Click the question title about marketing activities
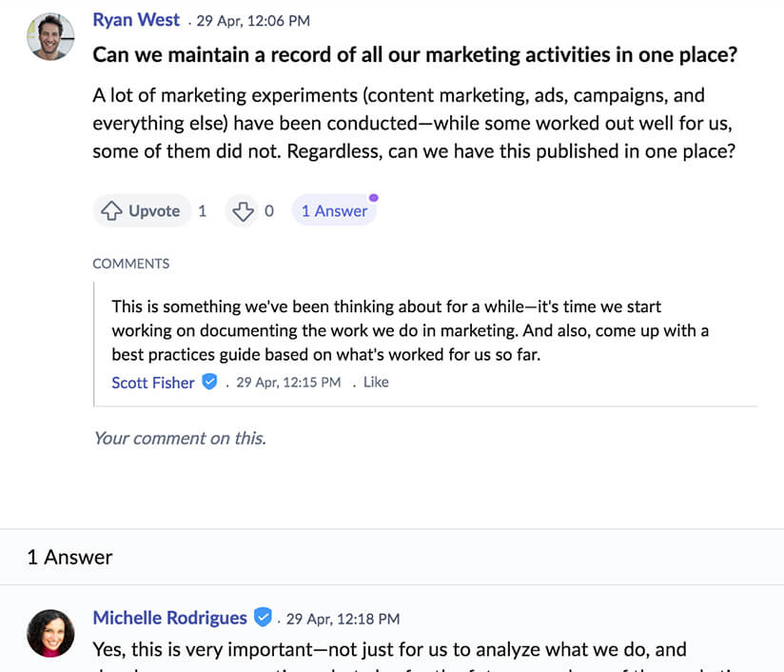Image resolution: width=784 pixels, height=672 pixels. click(x=415, y=54)
